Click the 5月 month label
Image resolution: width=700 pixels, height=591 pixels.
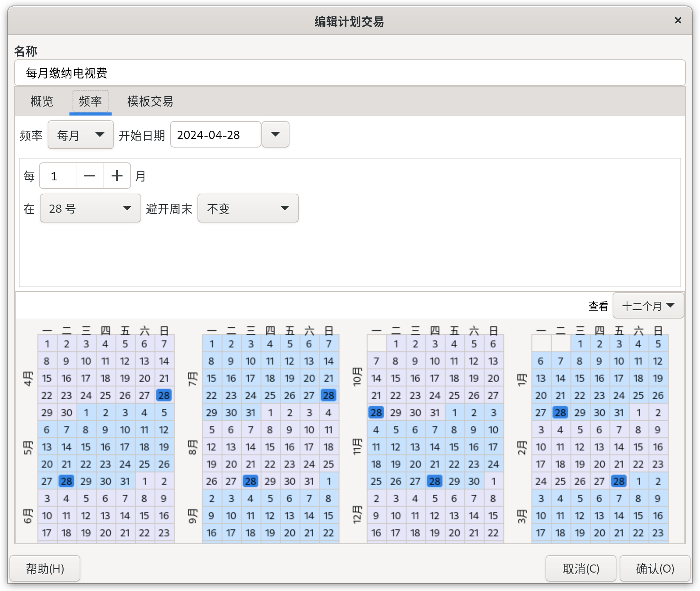pos(28,447)
